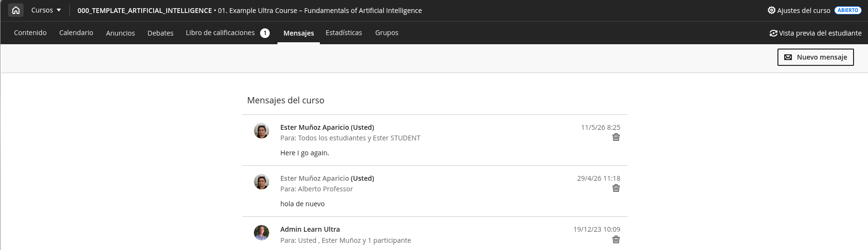Click the ABIERTO course status badge
The image size is (868, 250).
[x=848, y=10]
